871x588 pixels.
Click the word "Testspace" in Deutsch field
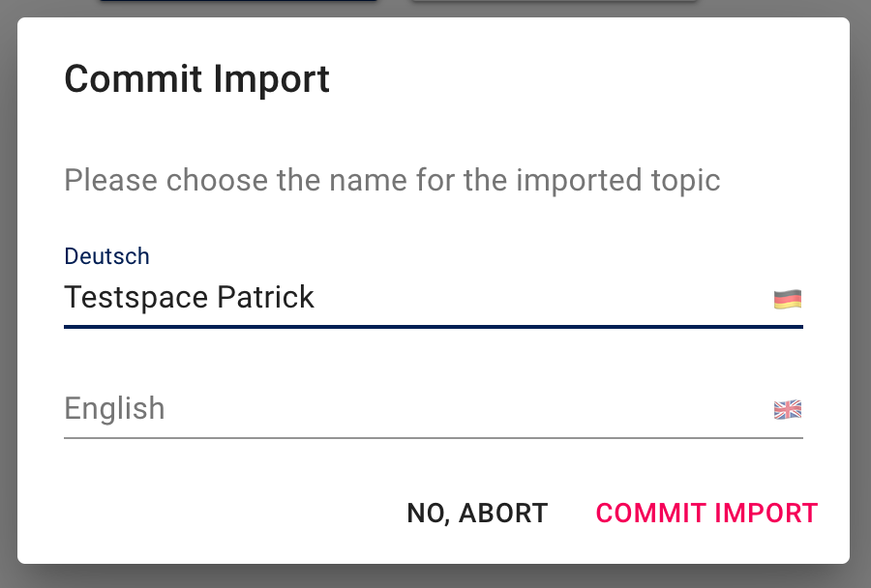click(135, 297)
